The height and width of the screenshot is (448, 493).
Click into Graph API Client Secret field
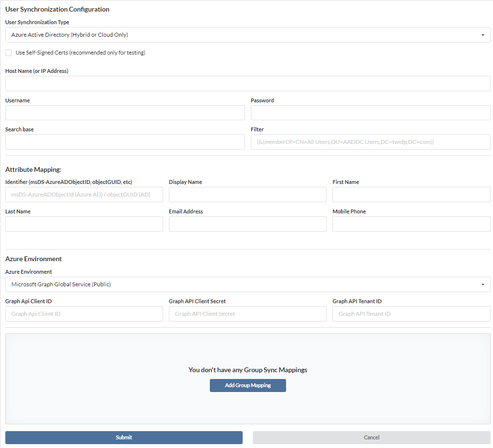pyautogui.click(x=247, y=314)
